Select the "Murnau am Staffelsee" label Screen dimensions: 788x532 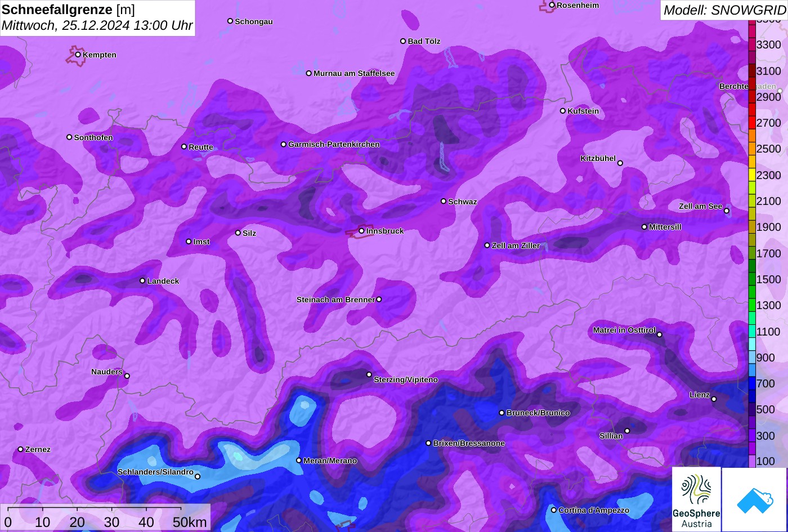[x=354, y=73]
